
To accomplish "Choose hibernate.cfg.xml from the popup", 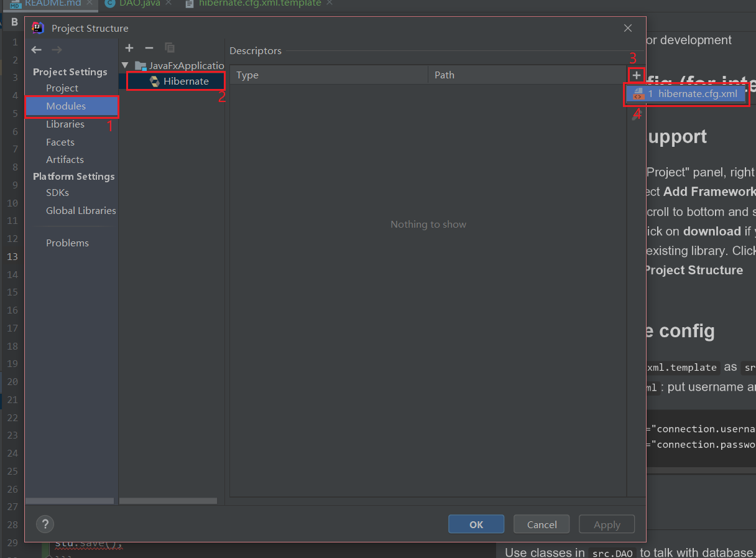I will coord(686,94).
